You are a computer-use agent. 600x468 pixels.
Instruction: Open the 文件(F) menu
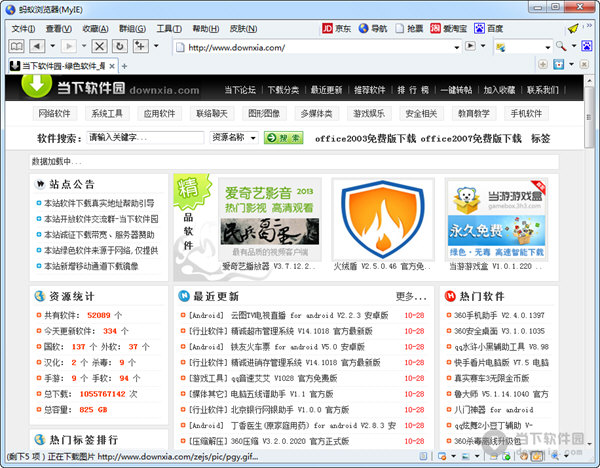[23, 29]
